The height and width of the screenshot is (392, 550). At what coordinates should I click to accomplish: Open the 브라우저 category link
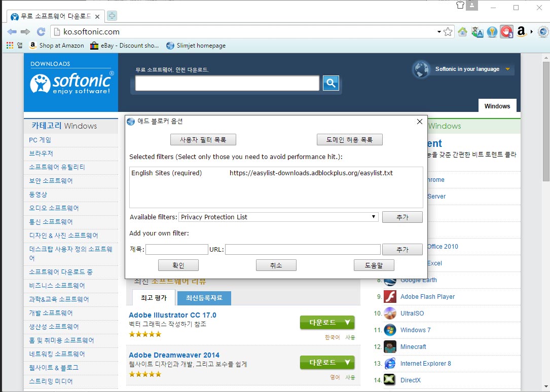tap(41, 153)
